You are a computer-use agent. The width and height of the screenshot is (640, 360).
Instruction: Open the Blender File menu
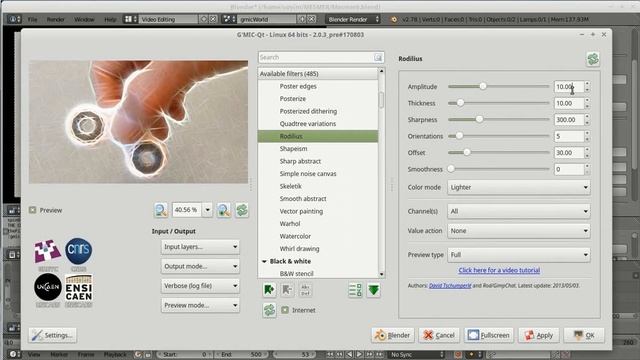(32, 19)
